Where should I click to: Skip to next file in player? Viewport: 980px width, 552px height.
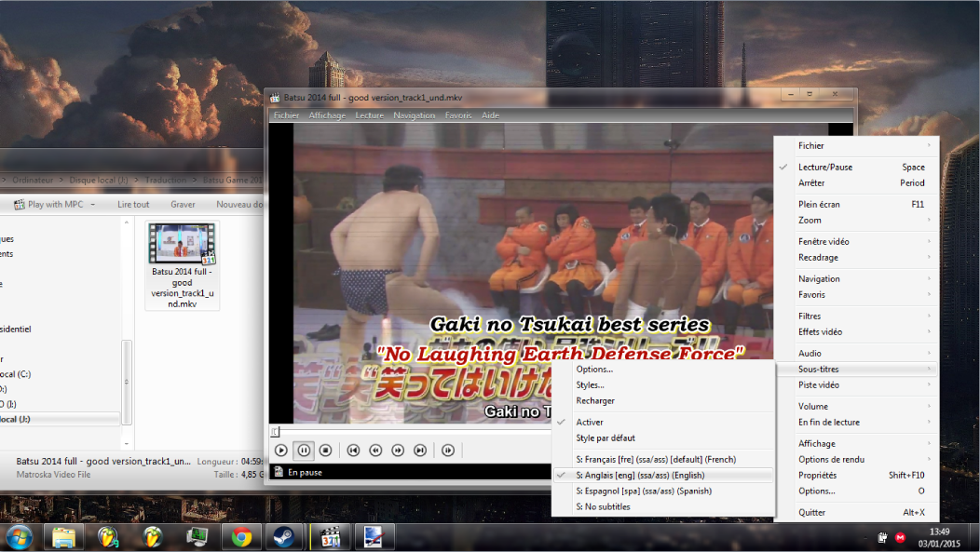(420, 451)
